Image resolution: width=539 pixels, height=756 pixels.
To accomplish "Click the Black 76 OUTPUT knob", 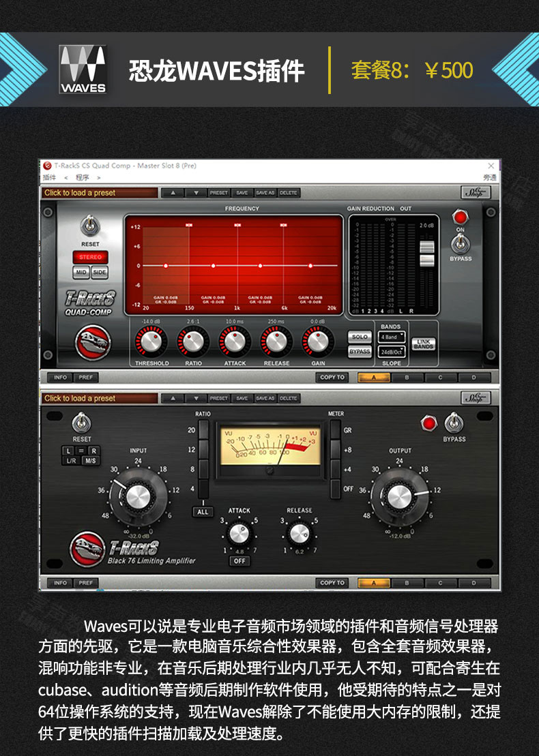I will click(398, 496).
